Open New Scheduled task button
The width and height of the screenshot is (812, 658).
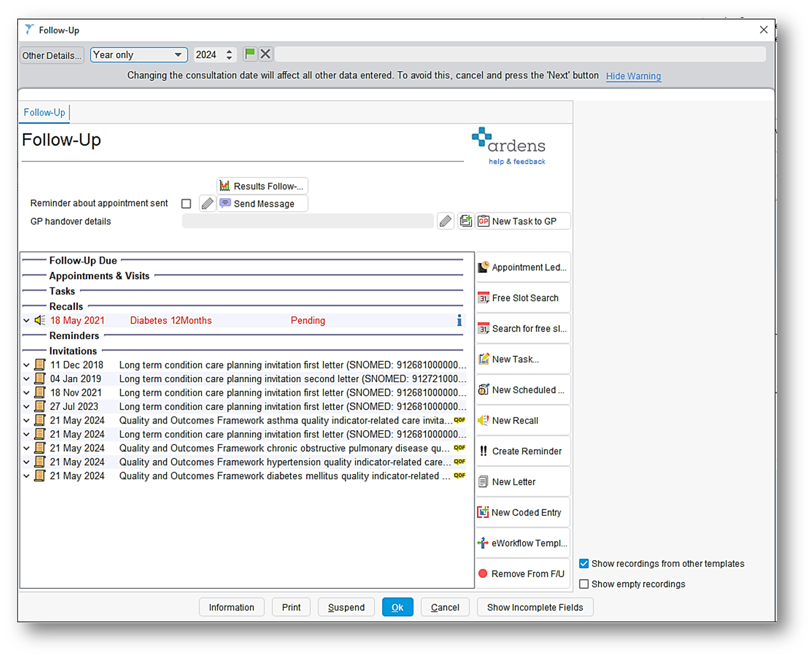523,390
